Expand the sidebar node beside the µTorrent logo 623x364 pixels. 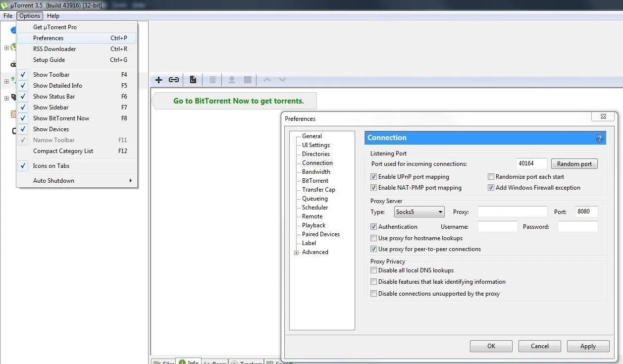point(6,48)
